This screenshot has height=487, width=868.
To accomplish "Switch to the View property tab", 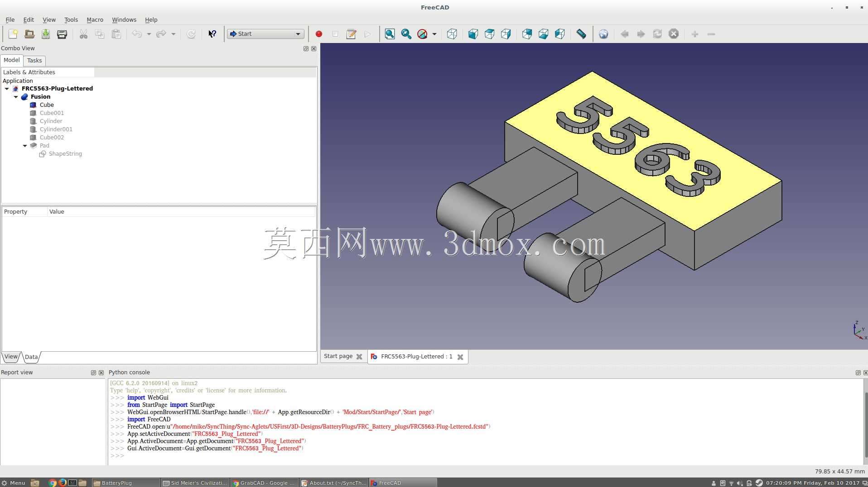I will (11, 357).
